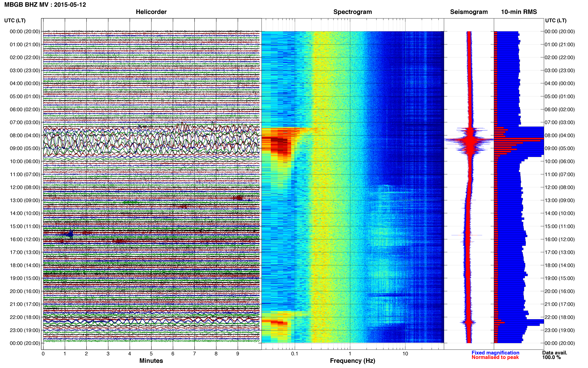Select Helicorder axis time 01:00 (21:00)
588x368 pixels.
(x=25, y=45)
